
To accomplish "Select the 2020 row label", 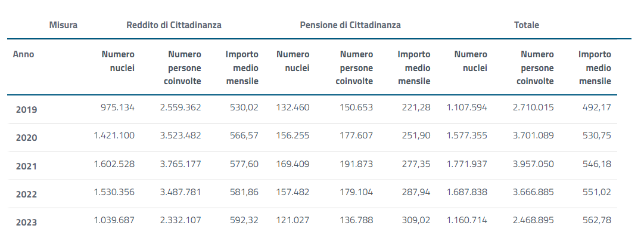I will (x=26, y=138).
